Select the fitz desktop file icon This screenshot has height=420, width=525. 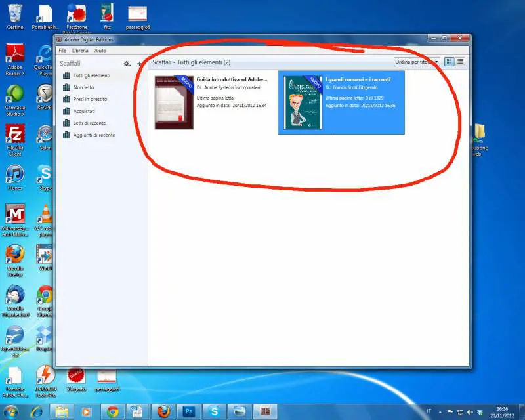tap(107, 16)
